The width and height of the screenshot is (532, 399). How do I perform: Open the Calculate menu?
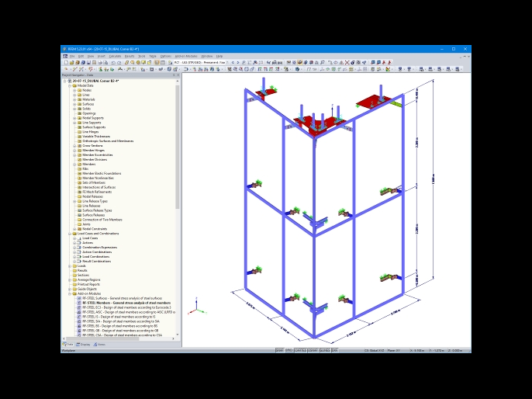[x=115, y=56]
